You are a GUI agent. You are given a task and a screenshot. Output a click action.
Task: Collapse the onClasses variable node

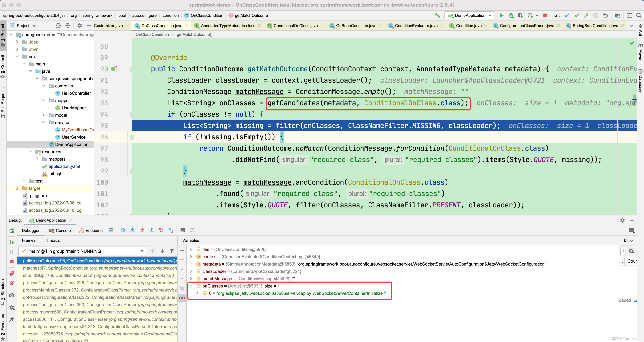click(191, 286)
